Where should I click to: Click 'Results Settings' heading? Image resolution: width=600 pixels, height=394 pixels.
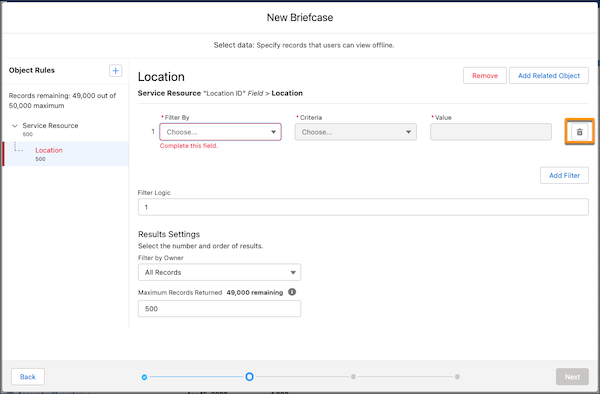point(169,234)
